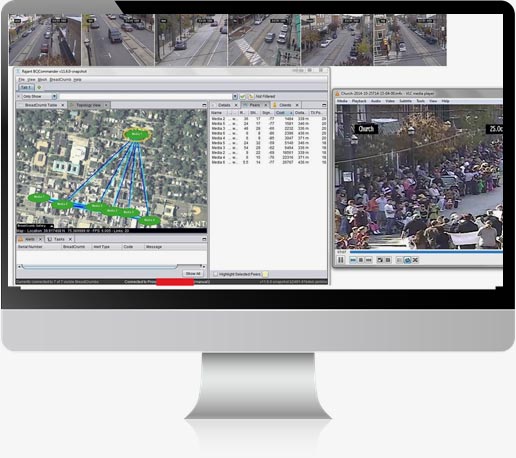516x458 pixels.
Task: Open VLC Playback menu
Action: click(x=359, y=101)
